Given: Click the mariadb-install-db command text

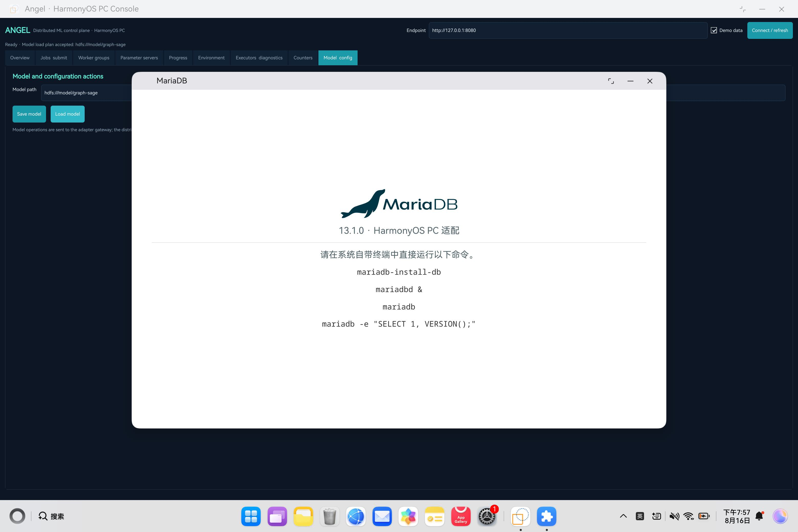Looking at the screenshot, I should pos(399,272).
